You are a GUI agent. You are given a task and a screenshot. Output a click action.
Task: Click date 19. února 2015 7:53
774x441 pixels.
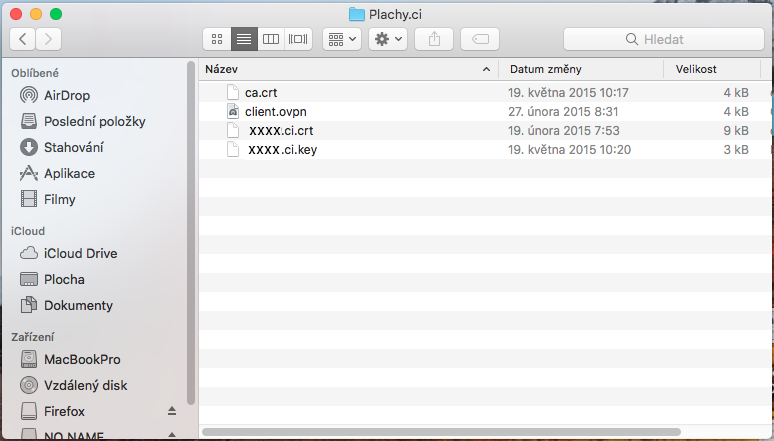[x=564, y=131]
